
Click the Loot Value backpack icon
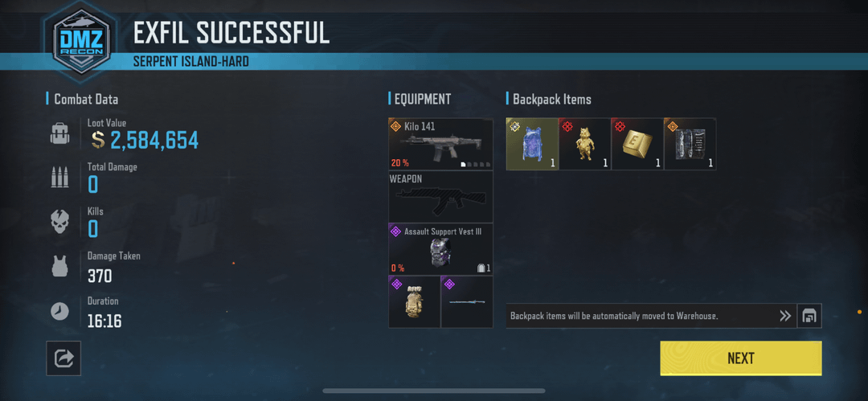coord(59,134)
